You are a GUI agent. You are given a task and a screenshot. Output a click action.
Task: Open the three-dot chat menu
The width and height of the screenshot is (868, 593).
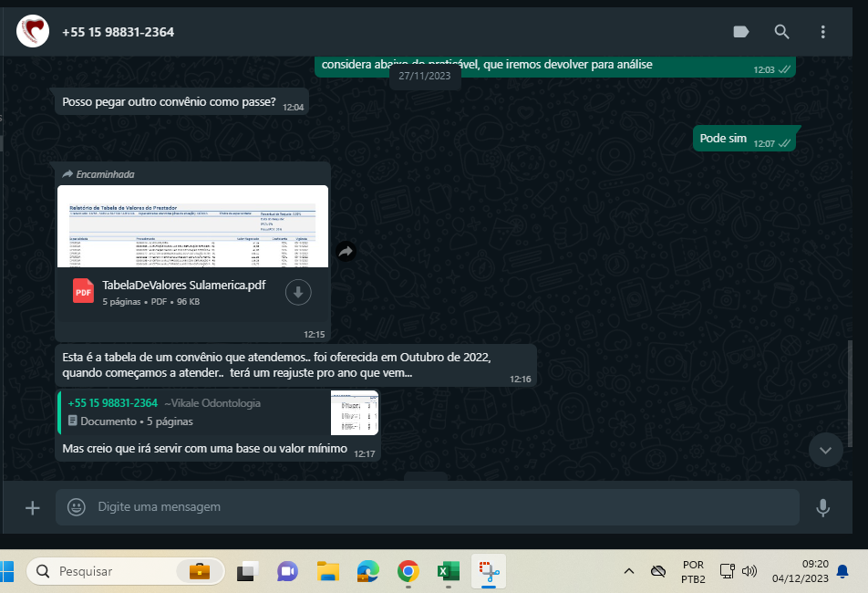click(822, 32)
